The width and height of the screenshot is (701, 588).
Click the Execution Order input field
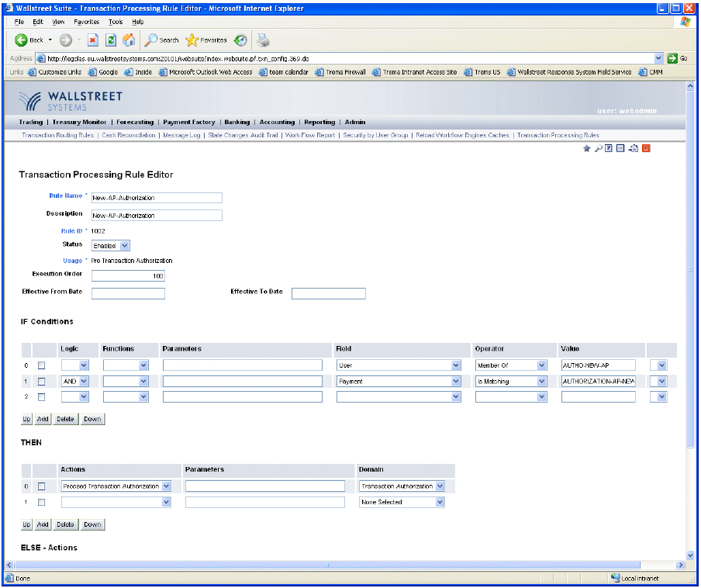[x=128, y=276]
